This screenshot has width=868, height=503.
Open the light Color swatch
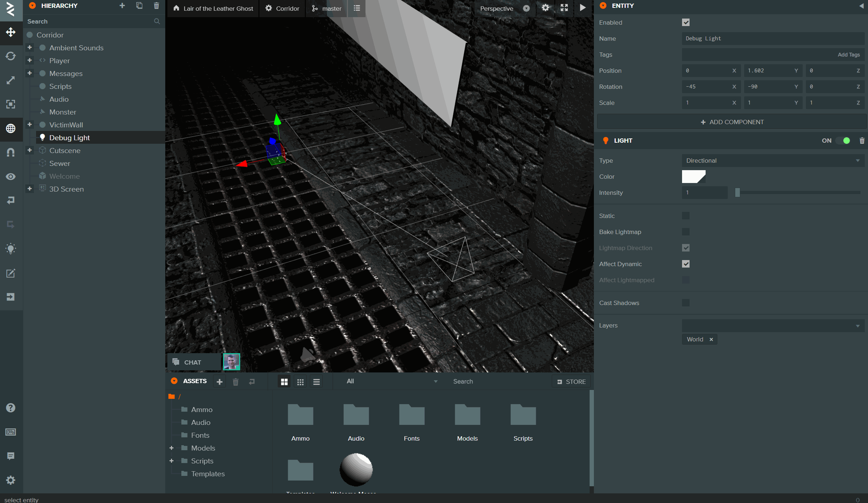coord(693,176)
